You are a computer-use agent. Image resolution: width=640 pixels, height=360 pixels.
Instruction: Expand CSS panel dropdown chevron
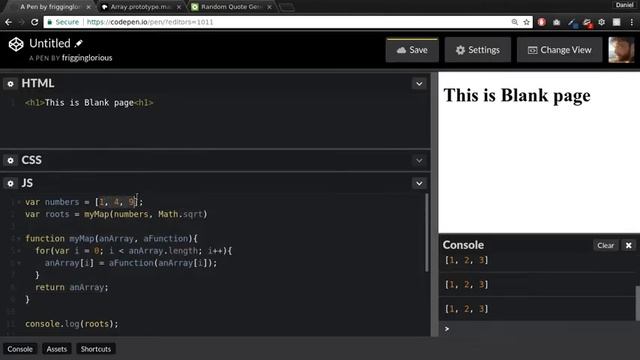coord(419,160)
